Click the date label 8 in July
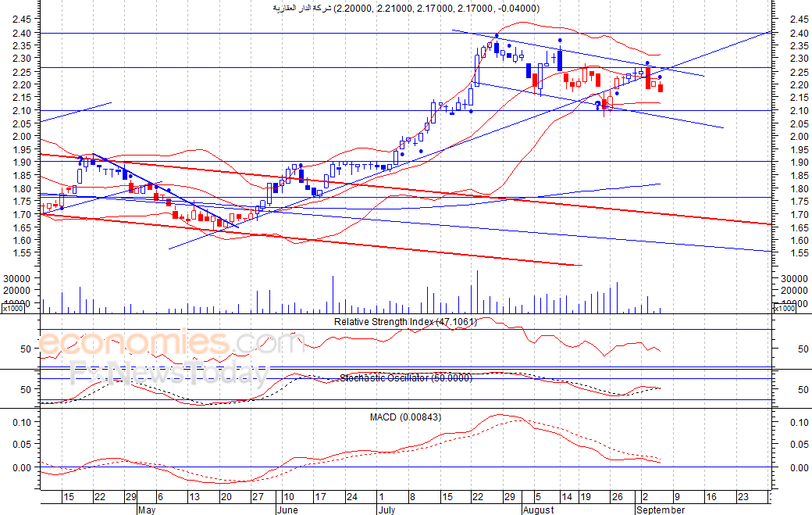This screenshot has width=812, height=515. click(x=412, y=497)
